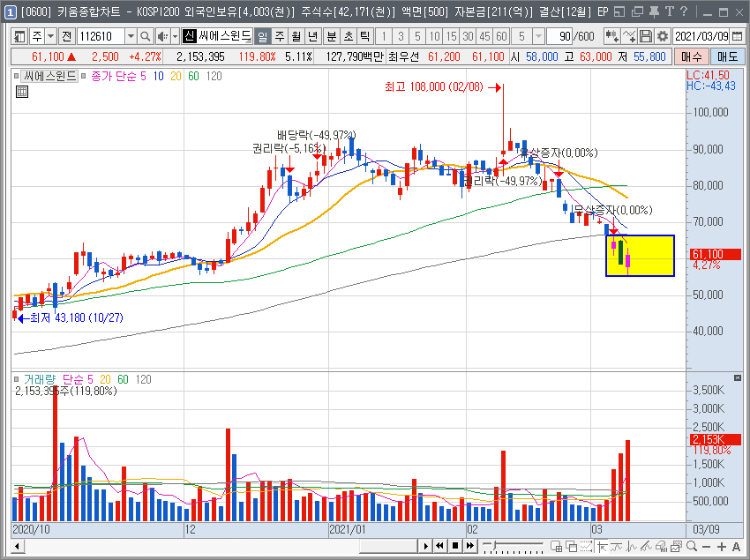Select tick (틱) chart period
Viewport: 750px width, 560px height.
pos(364,36)
